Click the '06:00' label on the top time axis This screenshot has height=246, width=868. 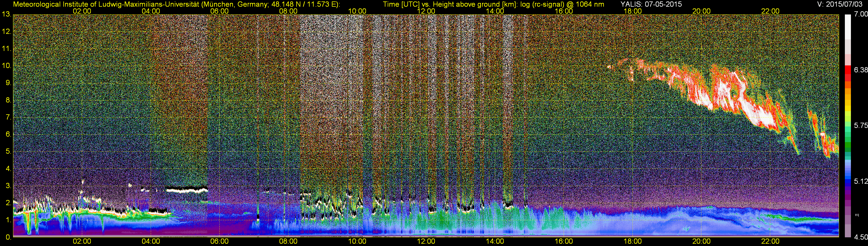click(x=219, y=11)
